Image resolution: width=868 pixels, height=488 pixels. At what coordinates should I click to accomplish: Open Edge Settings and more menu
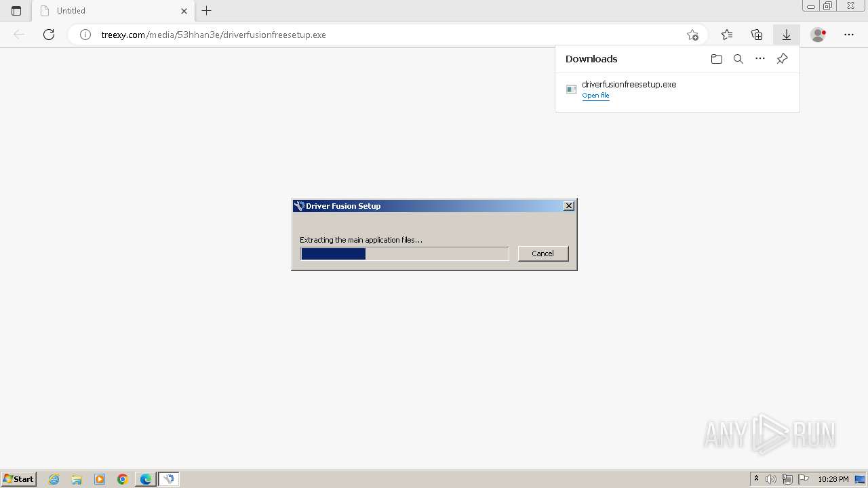coord(849,35)
